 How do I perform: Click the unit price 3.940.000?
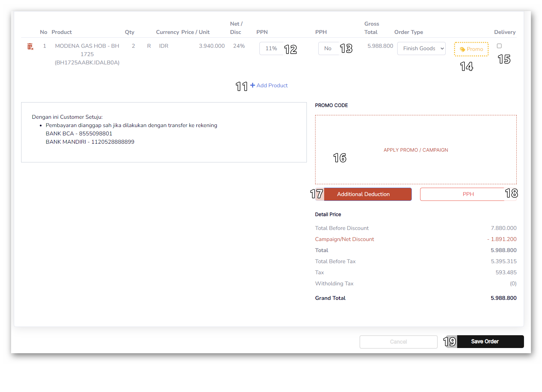(212, 46)
